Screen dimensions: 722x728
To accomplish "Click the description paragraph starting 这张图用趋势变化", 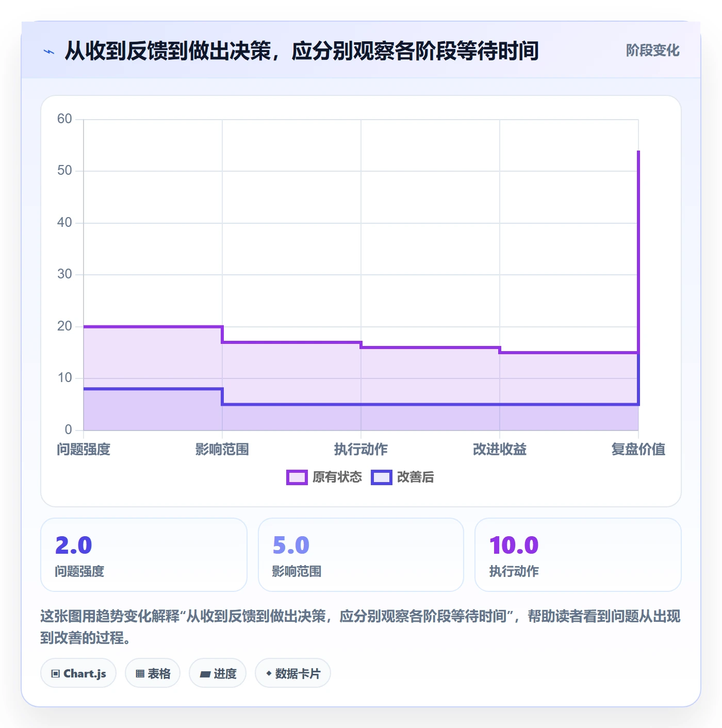I will (360, 627).
